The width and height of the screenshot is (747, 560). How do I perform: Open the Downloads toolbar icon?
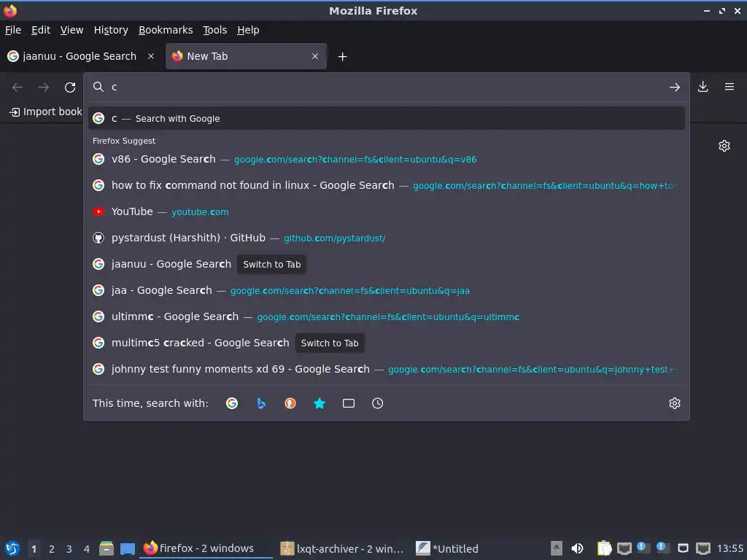(x=703, y=87)
